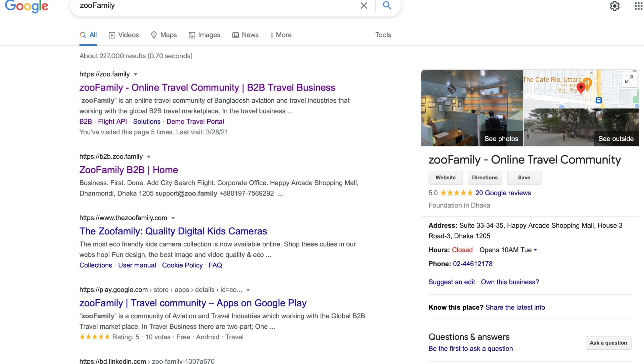Click the https://zoo.family URL text
Viewport: 644px width, 364px height.
point(105,74)
